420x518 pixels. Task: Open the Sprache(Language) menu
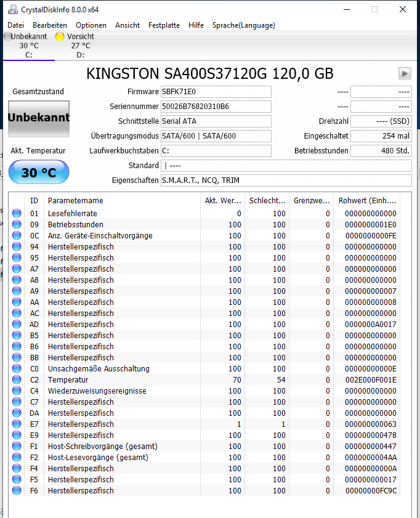click(x=244, y=25)
